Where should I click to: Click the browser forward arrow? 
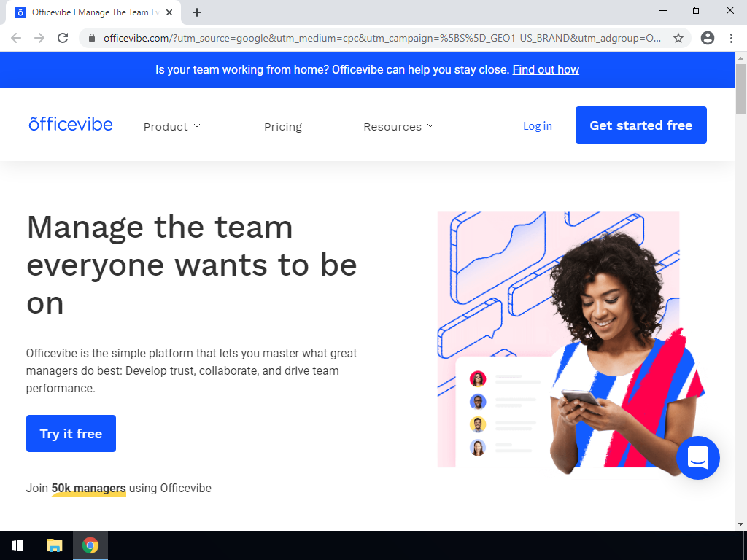39,38
